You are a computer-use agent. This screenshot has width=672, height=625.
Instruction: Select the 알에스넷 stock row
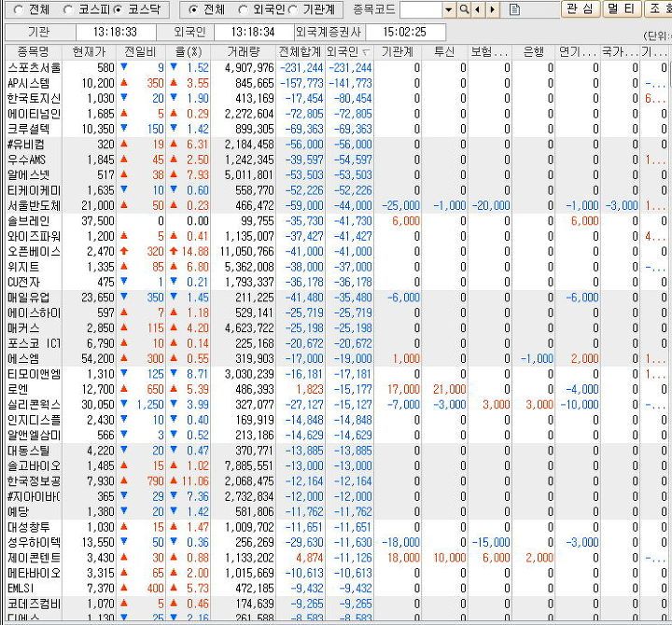(336, 174)
